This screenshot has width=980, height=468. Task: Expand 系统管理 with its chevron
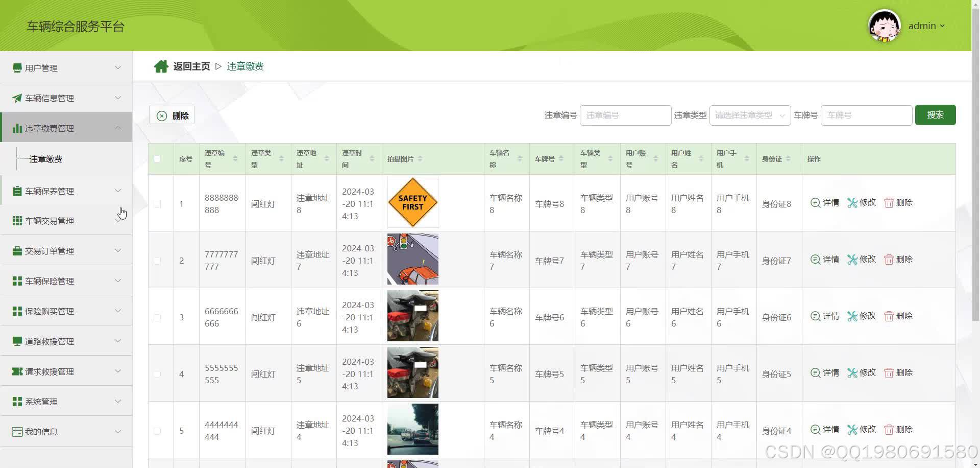tap(118, 401)
